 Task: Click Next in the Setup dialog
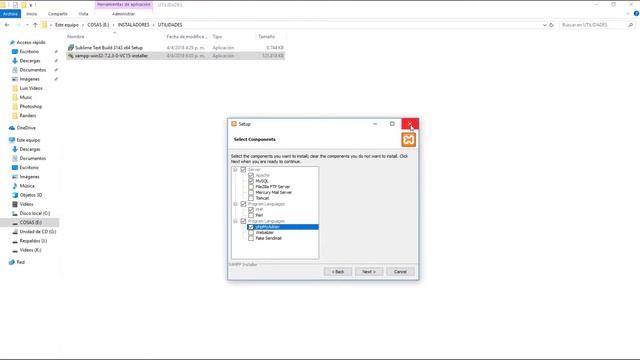(369, 271)
